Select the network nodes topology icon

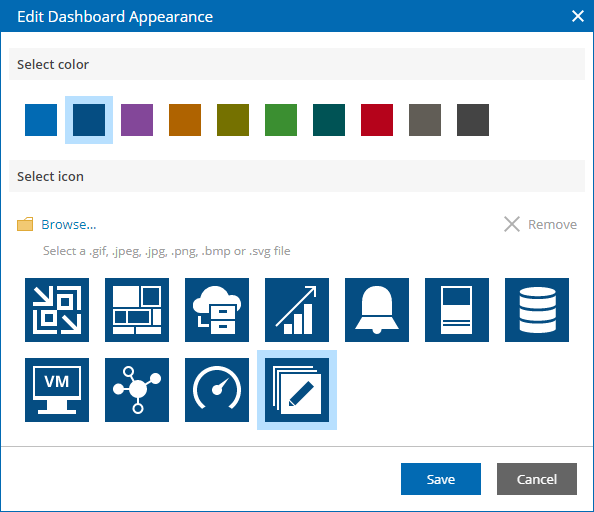tap(137, 390)
